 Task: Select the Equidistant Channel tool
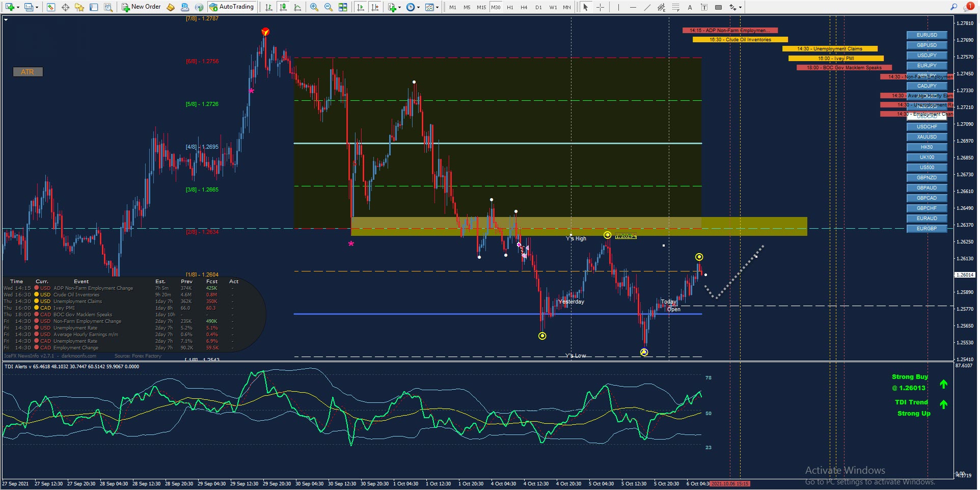click(x=661, y=7)
